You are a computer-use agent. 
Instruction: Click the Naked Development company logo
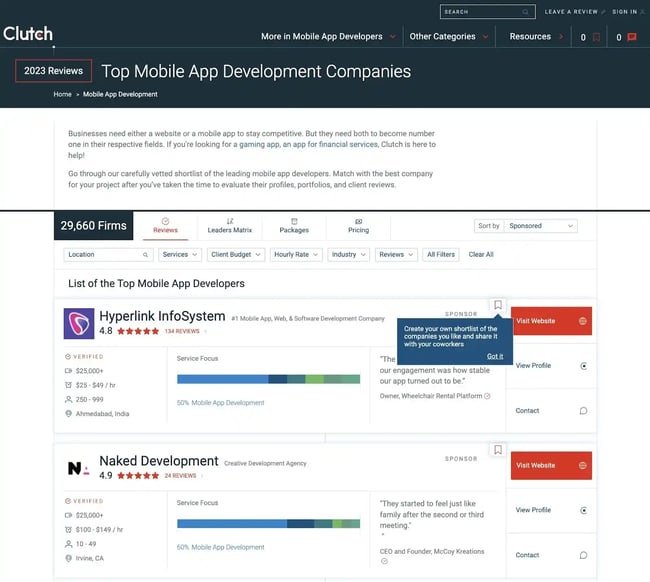click(79, 467)
